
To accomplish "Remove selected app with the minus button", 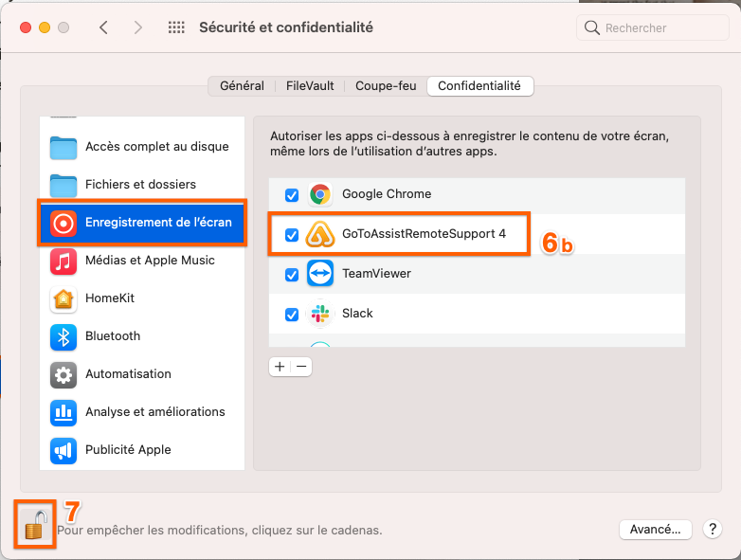I will (301, 367).
